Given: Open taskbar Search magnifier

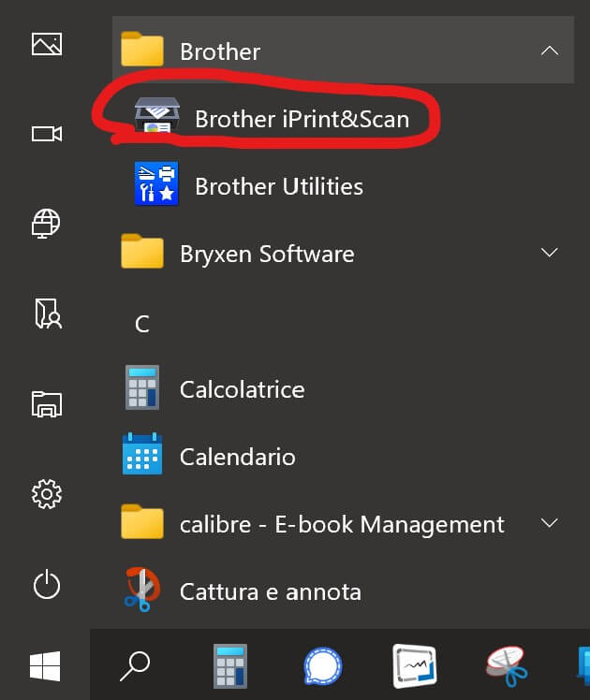Looking at the screenshot, I should [x=136, y=665].
